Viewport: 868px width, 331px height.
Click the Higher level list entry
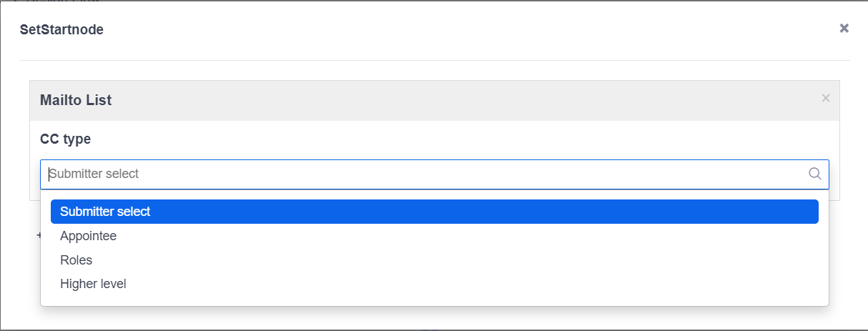click(x=94, y=284)
